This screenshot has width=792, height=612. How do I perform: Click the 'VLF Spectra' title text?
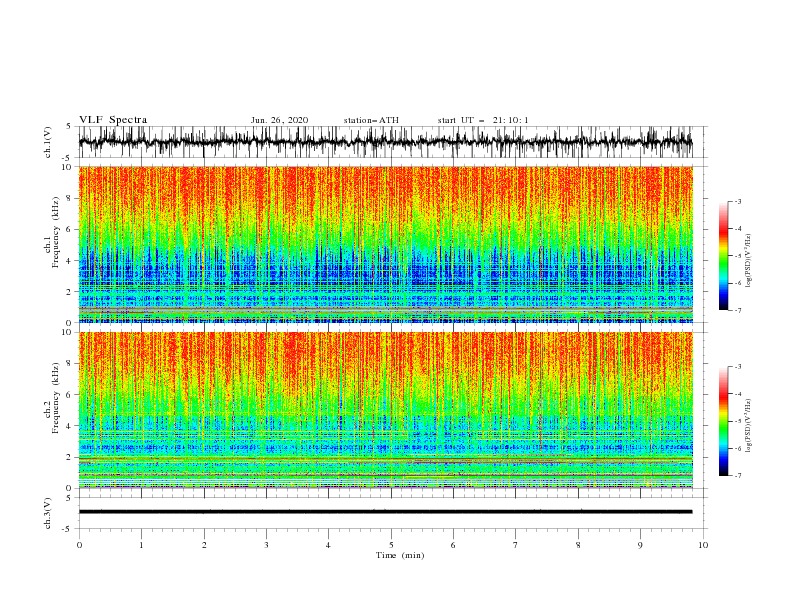click(x=113, y=120)
